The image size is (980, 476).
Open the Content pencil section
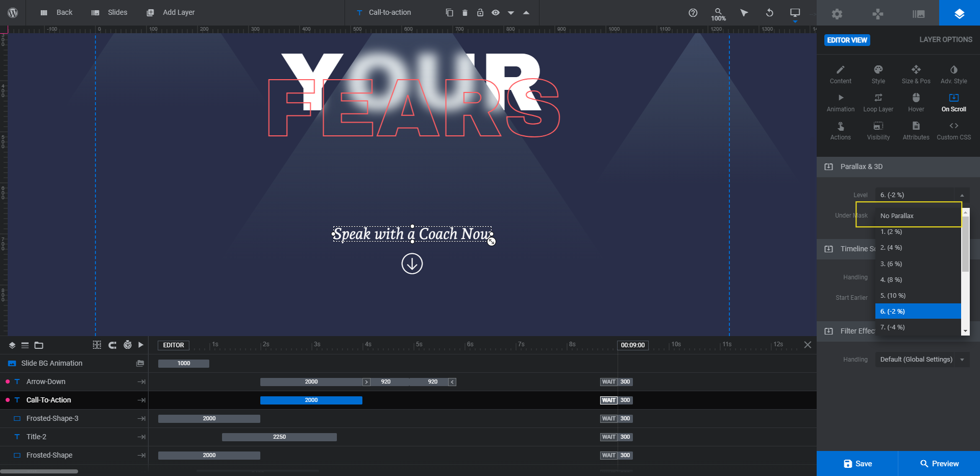click(x=840, y=75)
